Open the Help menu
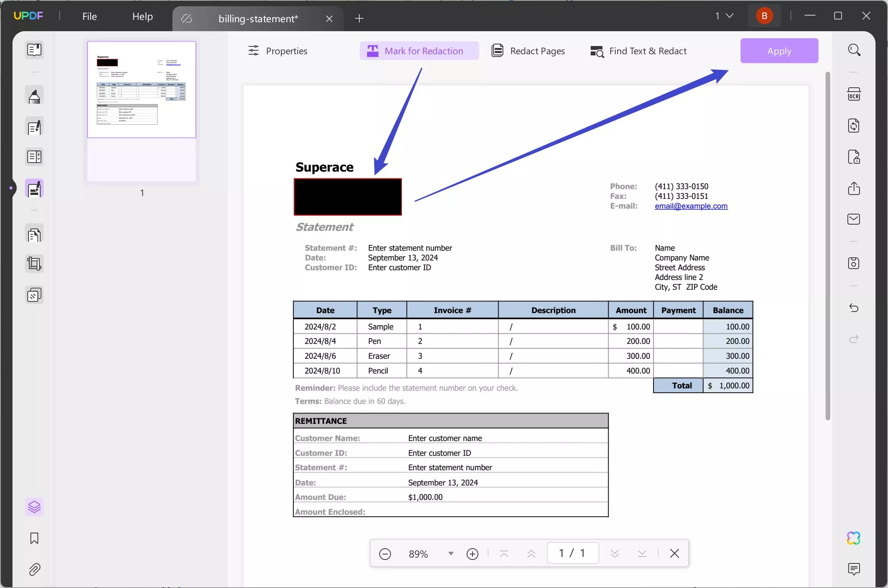888x588 pixels. tap(141, 16)
